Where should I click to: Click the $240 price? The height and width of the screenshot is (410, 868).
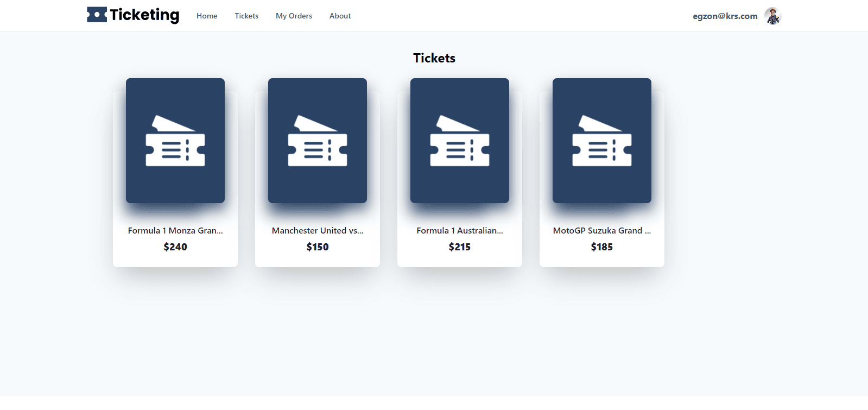[175, 247]
